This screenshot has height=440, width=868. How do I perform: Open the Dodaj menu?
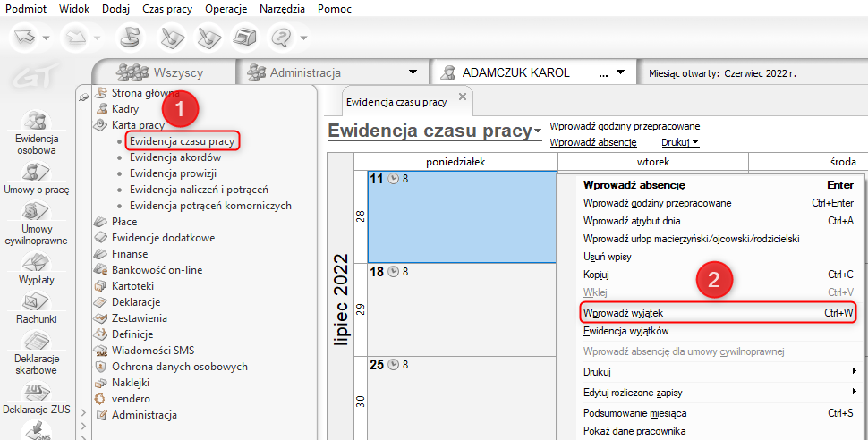(x=115, y=9)
